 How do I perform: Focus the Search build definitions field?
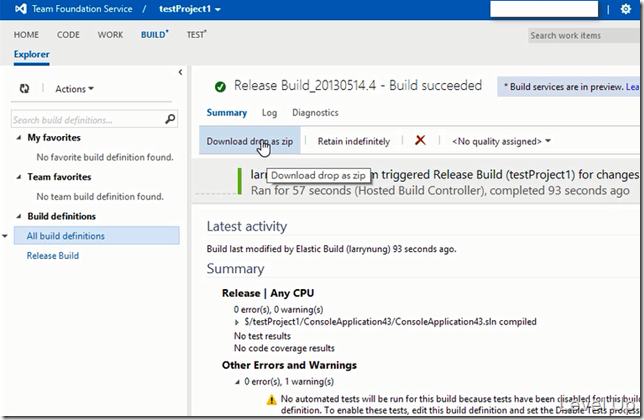(87, 120)
